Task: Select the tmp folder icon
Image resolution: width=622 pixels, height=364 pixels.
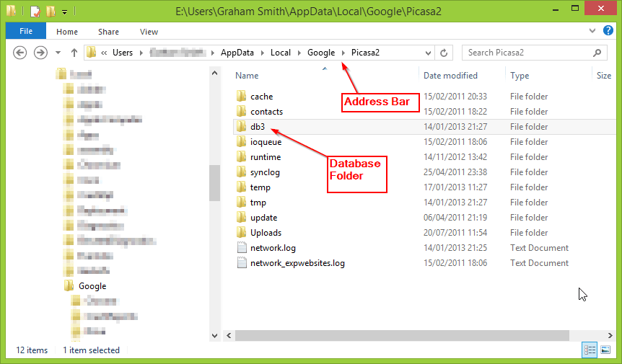Action: click(x=241, y=202)
